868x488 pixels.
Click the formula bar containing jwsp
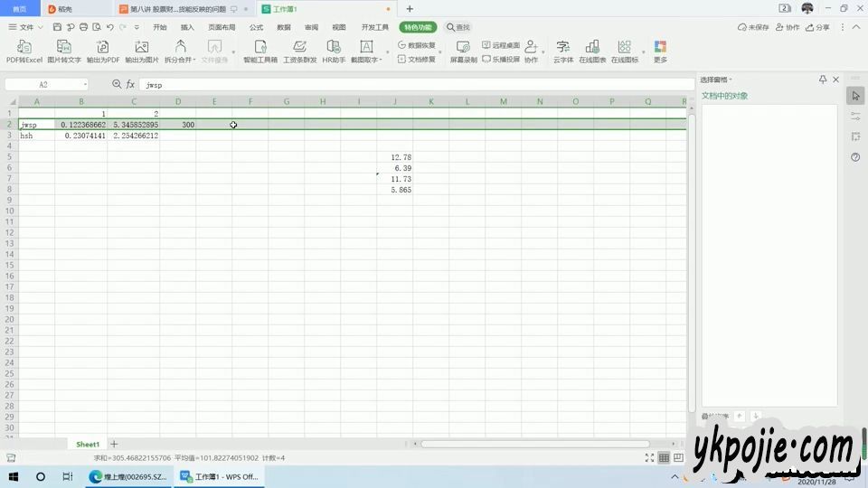[407, 84]
